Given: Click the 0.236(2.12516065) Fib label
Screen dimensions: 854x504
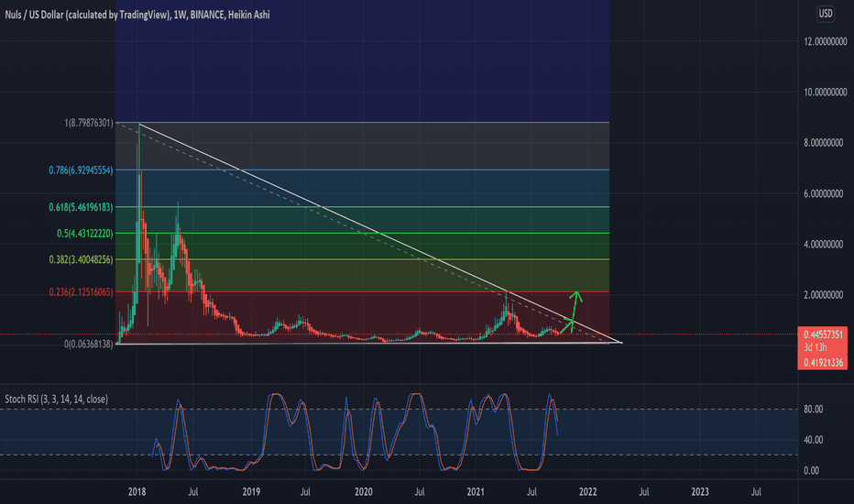Looking at the screenshot, I should (82, 292).
